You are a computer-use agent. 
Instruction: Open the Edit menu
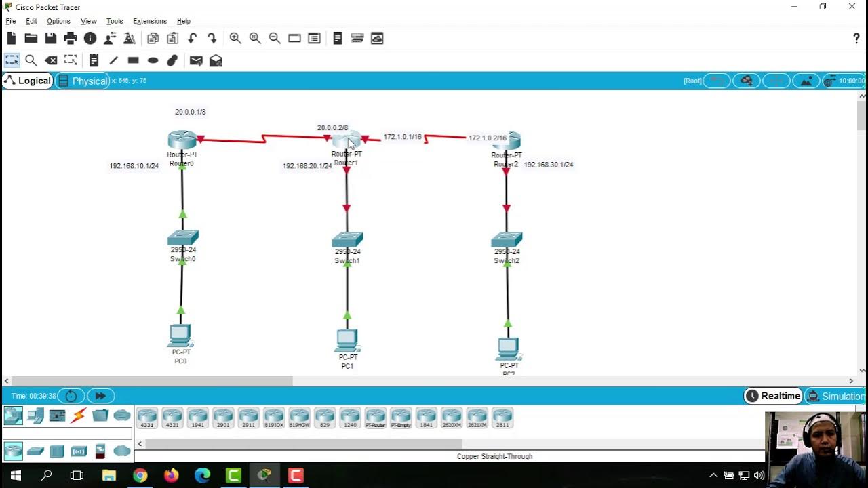31,21
